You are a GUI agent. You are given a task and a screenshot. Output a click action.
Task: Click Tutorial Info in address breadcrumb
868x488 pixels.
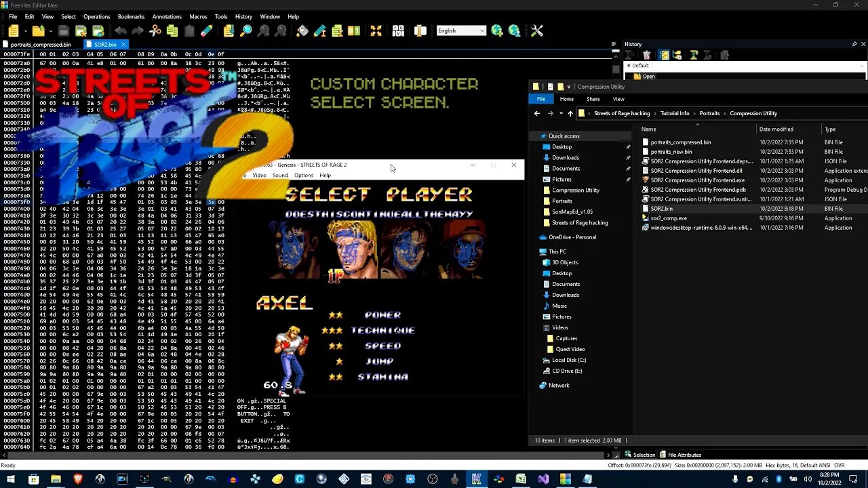point(675,113)
